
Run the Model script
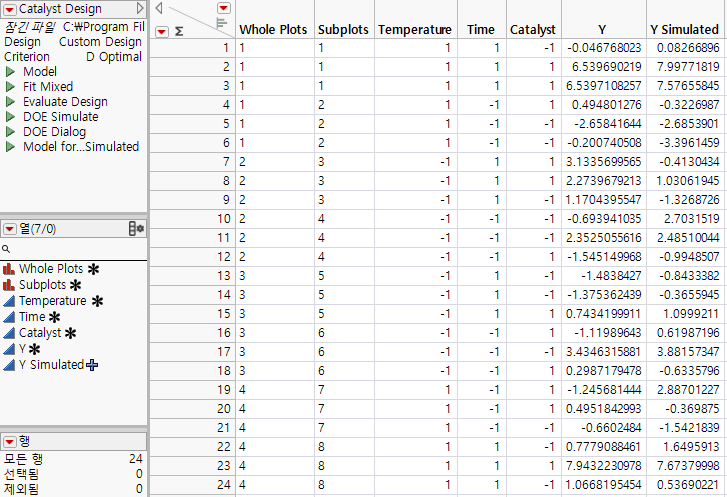(10, 72)
